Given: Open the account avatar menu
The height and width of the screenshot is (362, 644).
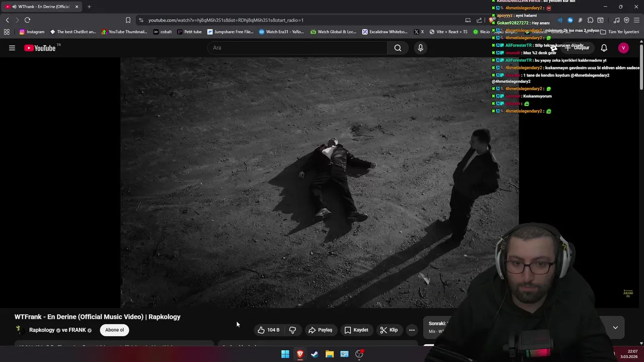Looking at the screenshot, I should point(623,48).
